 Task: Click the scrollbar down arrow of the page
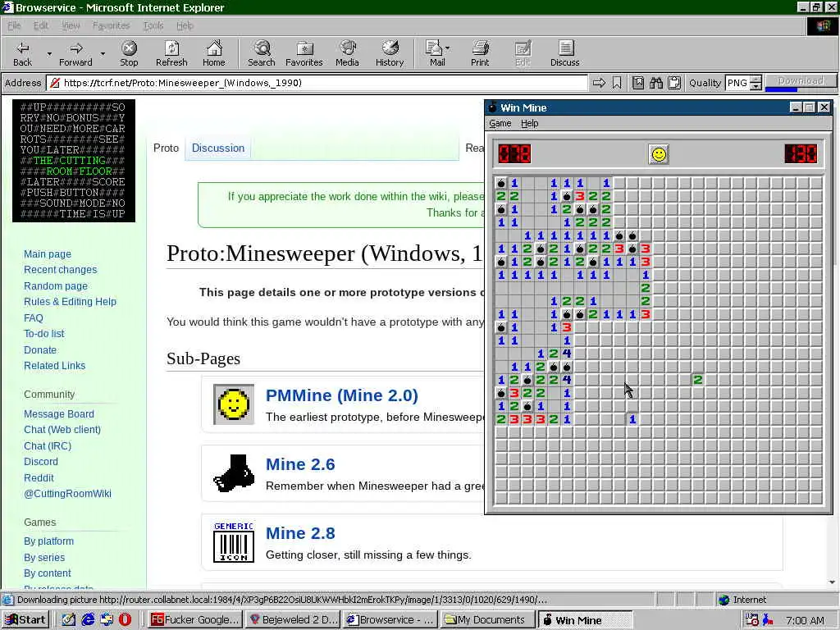[x=832, y=582]
